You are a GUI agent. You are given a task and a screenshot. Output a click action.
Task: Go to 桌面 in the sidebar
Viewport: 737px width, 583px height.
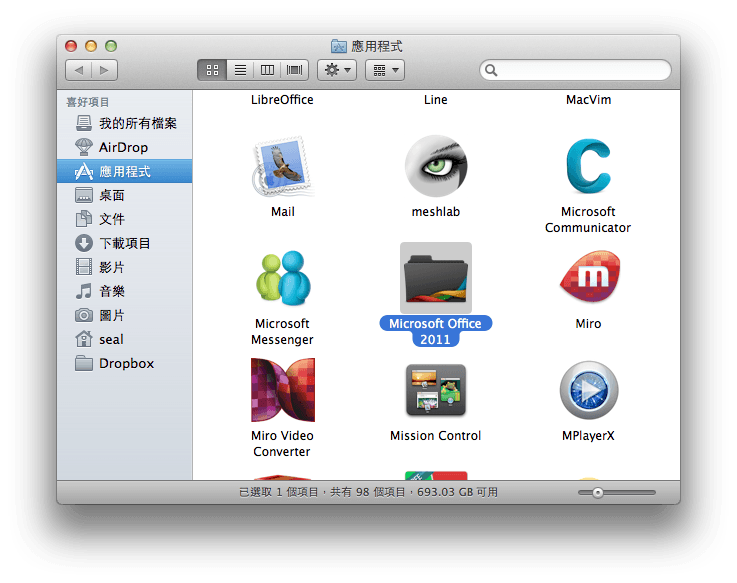125,195
